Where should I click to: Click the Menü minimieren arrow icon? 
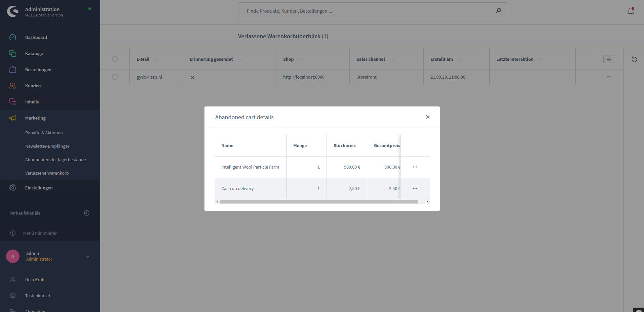(13, 233)
